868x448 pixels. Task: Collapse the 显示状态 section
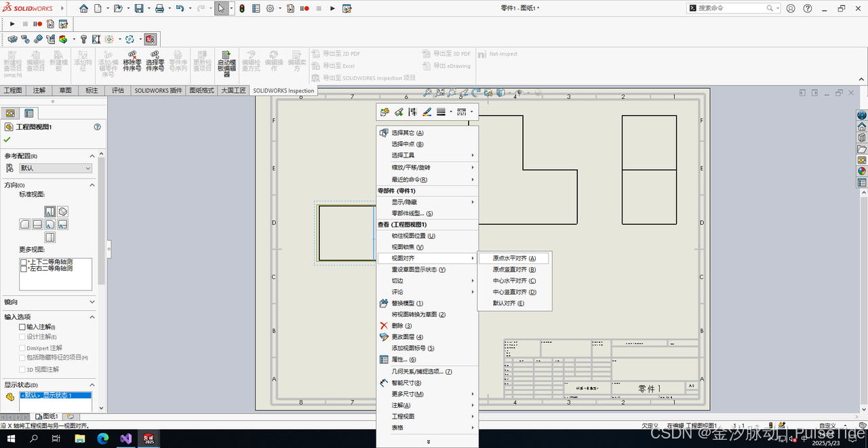click(92, 384)
